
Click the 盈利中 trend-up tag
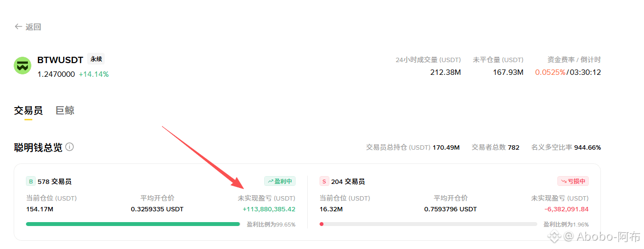pyautogui.click(x=280, y=181)
